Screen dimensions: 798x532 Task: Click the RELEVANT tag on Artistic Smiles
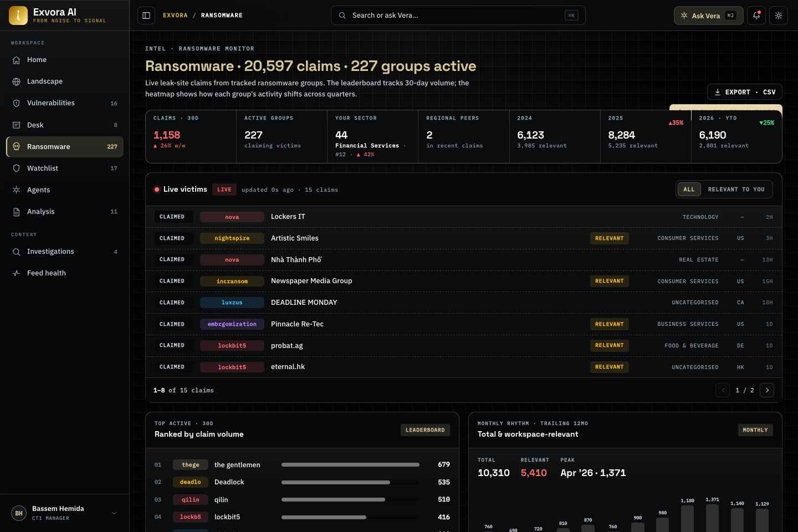[610, 238]
